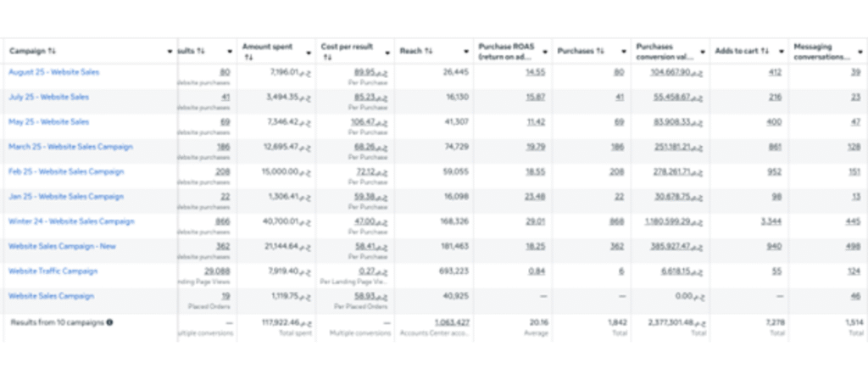
Task: Click Website Sales Campaign - New link
Action: point(62,246)
